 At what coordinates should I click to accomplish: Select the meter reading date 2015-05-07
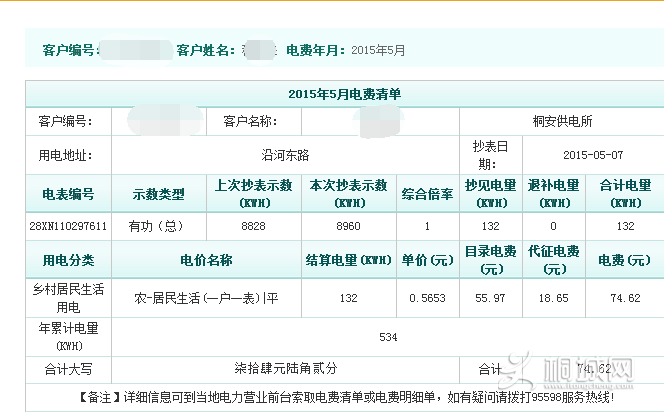point(592,156)
